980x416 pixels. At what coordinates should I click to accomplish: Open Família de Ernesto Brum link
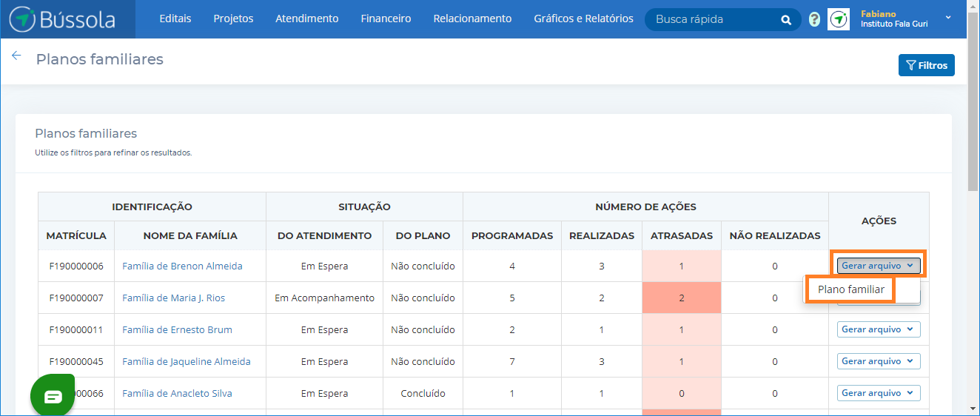pyautogui.click(x=178, y=329)
